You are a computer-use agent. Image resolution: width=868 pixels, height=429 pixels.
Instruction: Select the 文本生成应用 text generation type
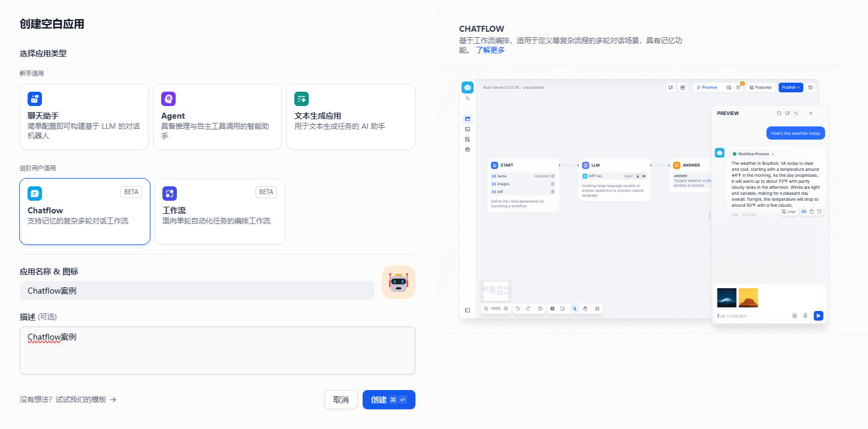(351, 117)
